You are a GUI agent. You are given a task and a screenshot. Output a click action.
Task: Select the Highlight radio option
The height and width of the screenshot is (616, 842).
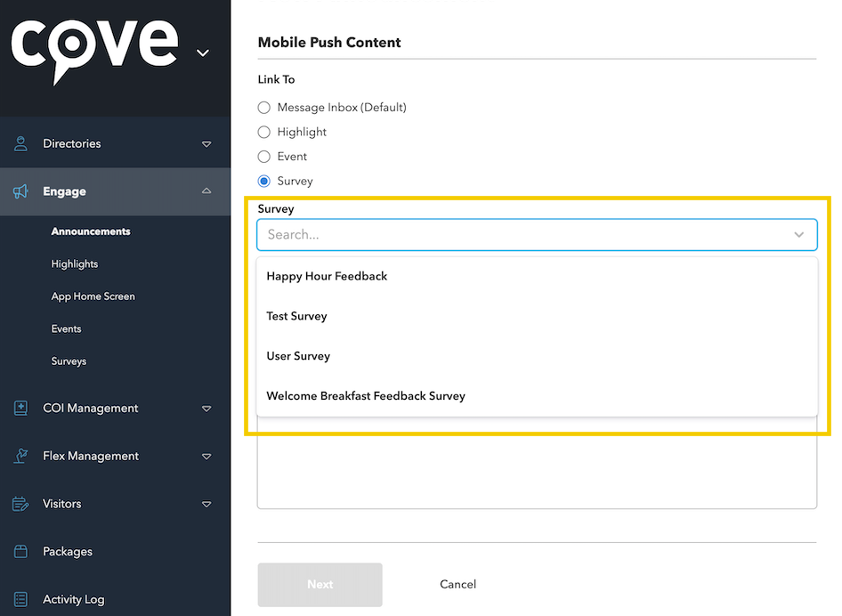click(x=263, y=132)
